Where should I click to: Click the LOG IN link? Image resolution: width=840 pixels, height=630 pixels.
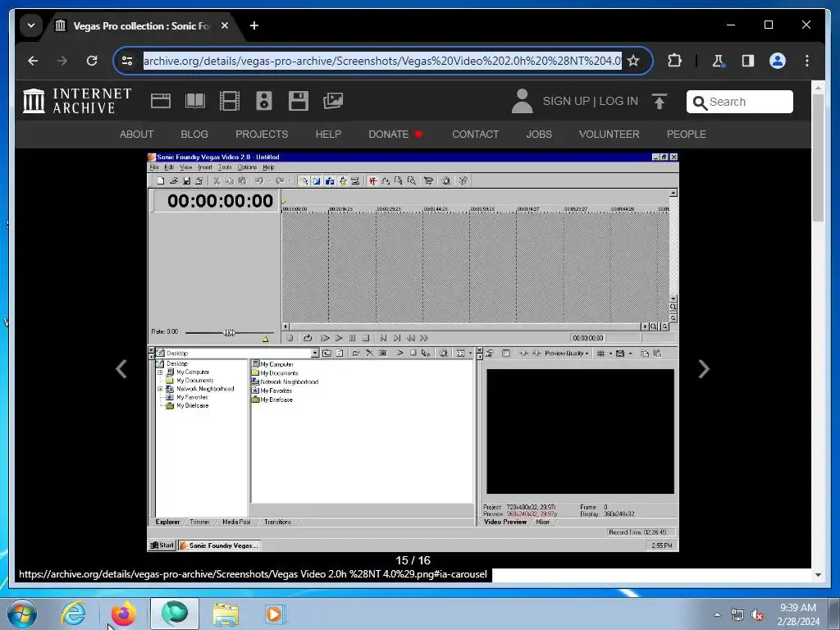tap(619, 101)
